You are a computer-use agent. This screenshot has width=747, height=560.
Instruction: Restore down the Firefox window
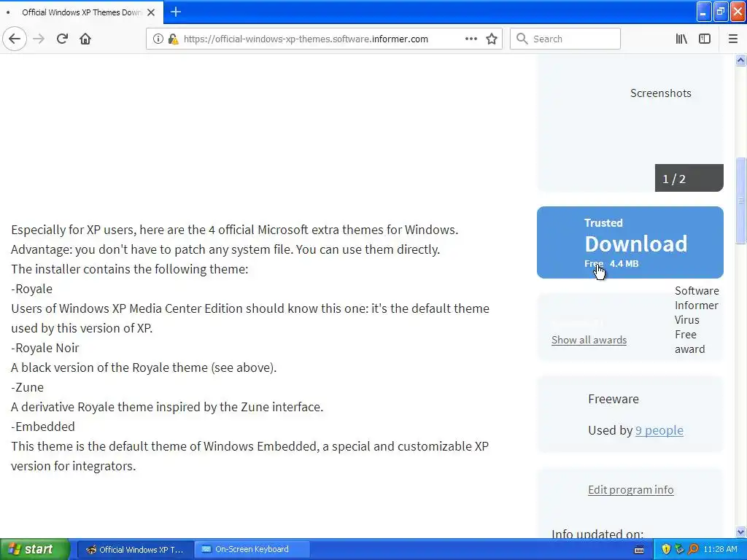[721, 12]
